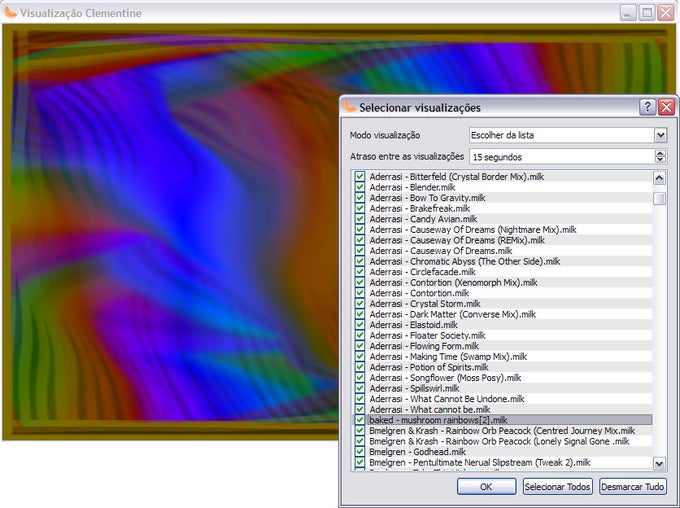Toggle the Aderrasi - Brakefreak.milk checkbox

point(360,208)
